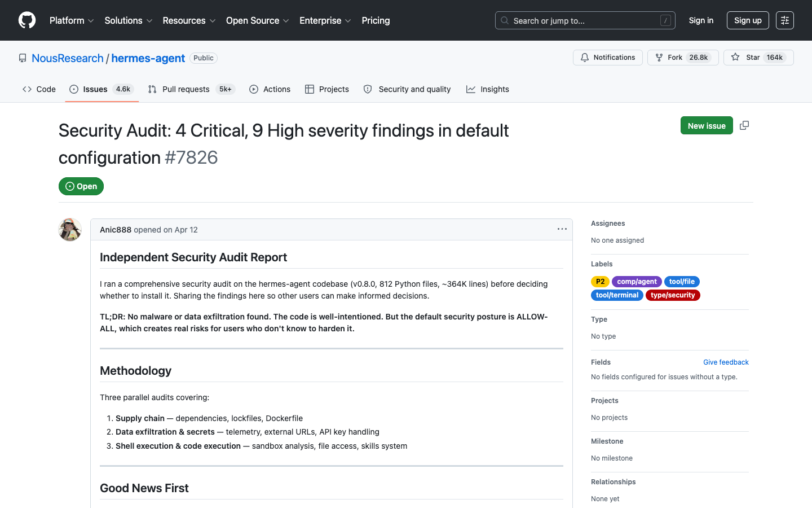The image size is (812, 508).
Task: Select the tool/file label
Action: click(682, 282)
